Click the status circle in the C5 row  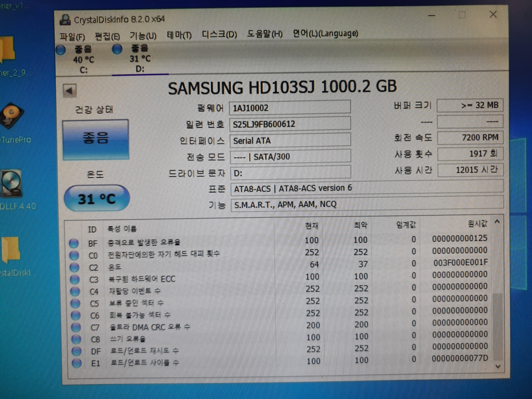pos(75,303)
